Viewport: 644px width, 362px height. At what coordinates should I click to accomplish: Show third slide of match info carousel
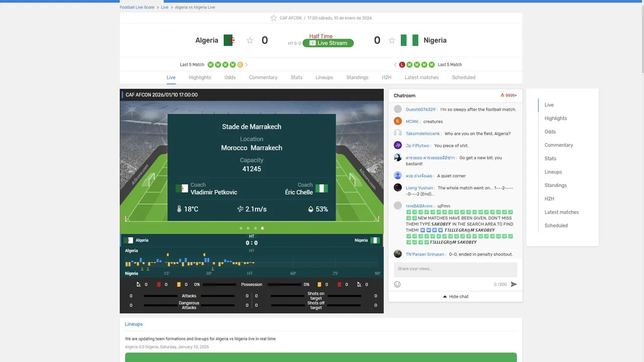(255, 228)
